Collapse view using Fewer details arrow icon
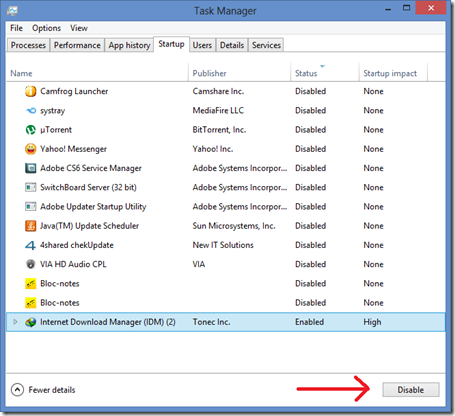Viewport: 455px width, 416px height. point(17,390)
